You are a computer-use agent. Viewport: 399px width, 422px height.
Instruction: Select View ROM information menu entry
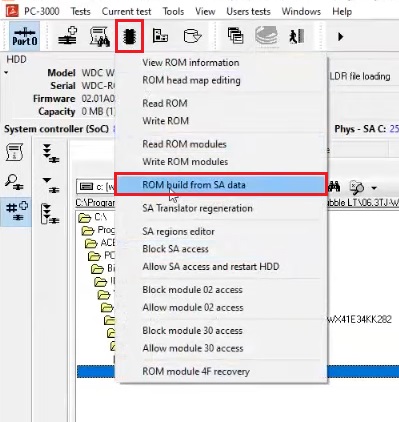(191, 62)
